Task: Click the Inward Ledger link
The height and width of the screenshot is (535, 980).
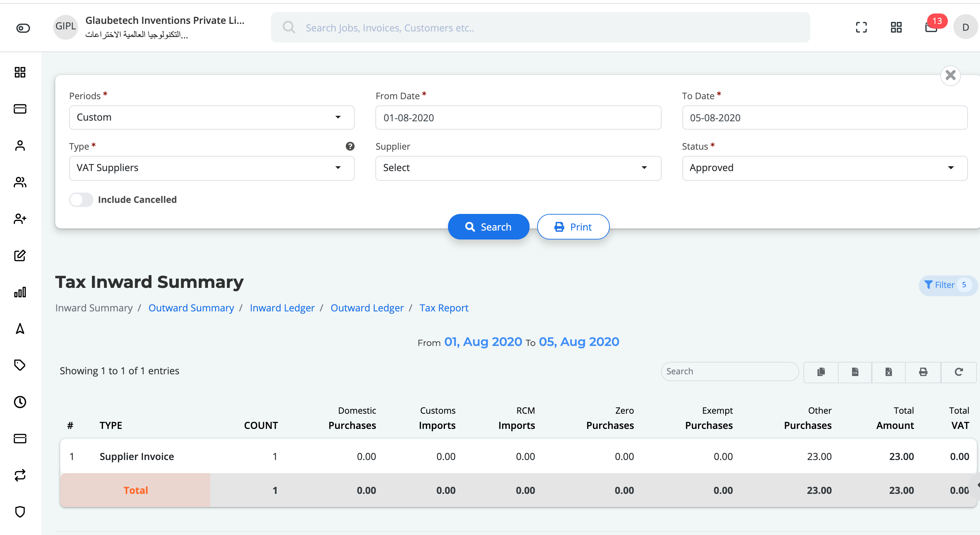Action: pyautogui.click(x=281, y=308)
